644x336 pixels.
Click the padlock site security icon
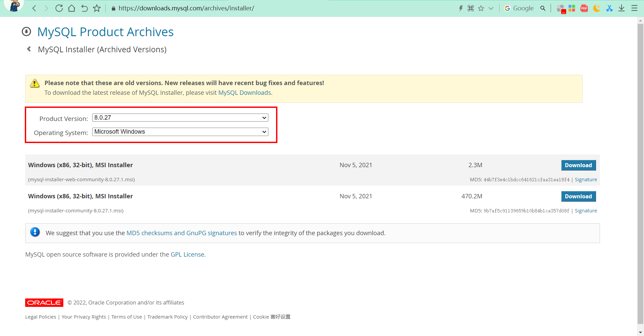(x=113, y=8)
